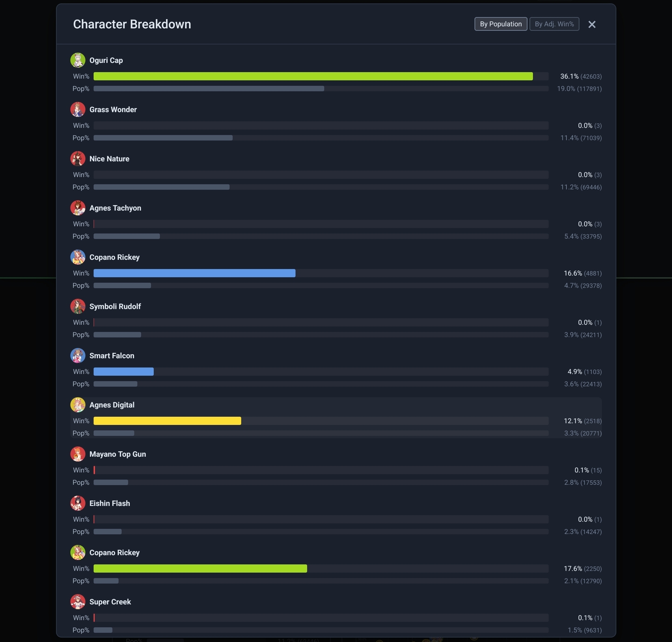Image resolution: width=672 pixels, height=642 pixels.
Task: Click Oguri Cap's character avatar
Action: [x=78, y=60]
